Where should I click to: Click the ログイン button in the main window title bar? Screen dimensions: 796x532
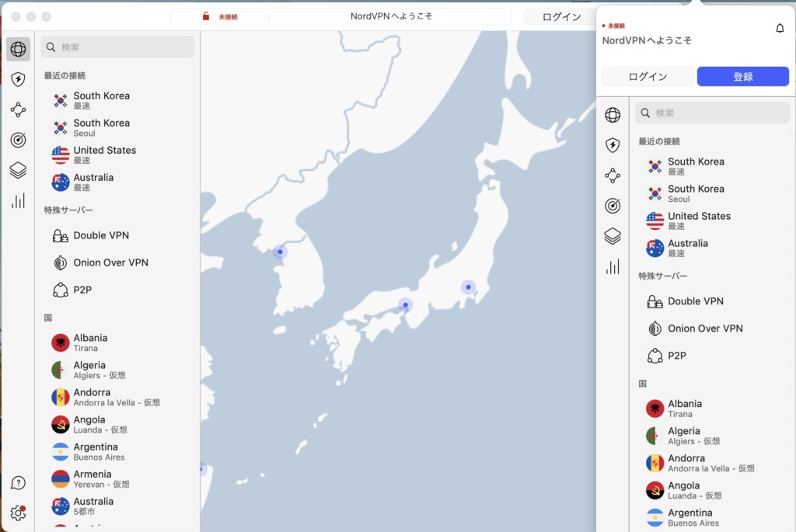561,17
